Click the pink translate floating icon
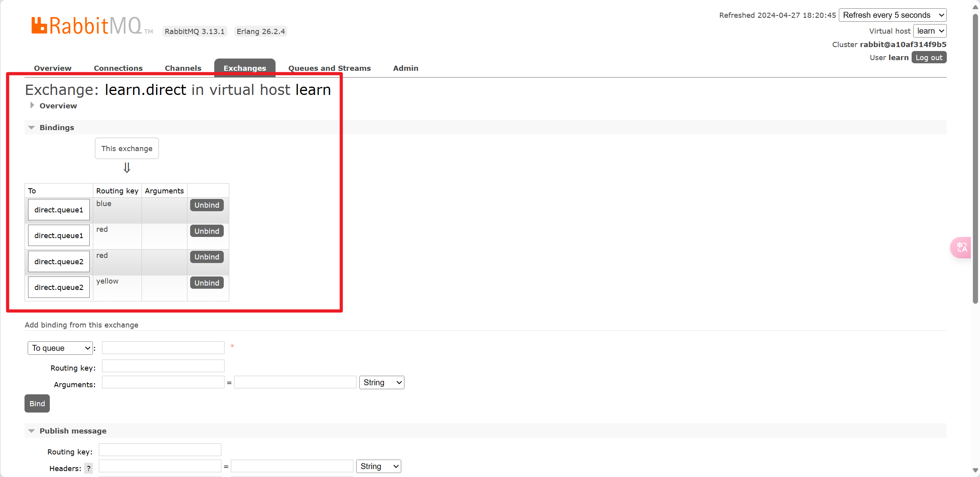Image resolution: width=980 pixels, height=477 pixels. click(x=961, y=248)
